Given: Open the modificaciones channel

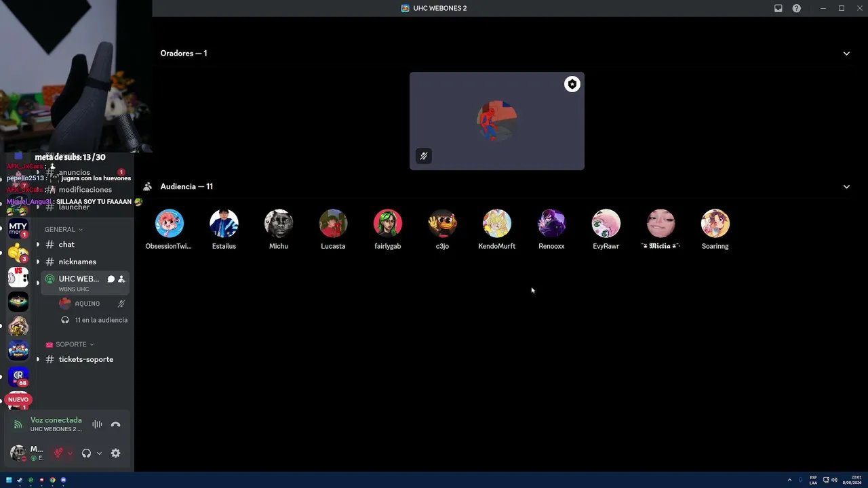Looking at the screenshot, I should [84, 190].
